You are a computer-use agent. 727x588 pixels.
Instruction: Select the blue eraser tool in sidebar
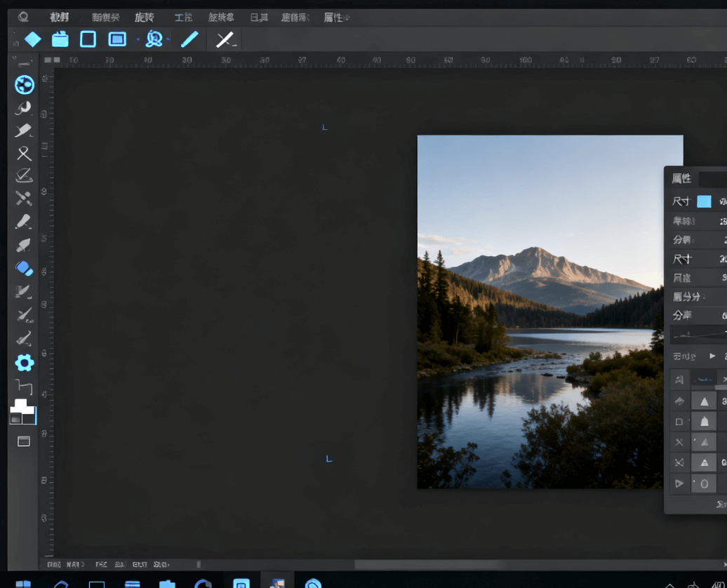[24, 269]
